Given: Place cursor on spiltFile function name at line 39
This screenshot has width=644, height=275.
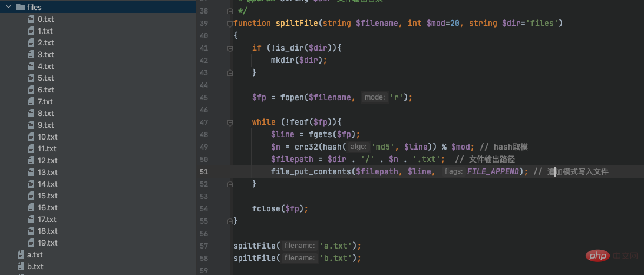Looking at the screenshot, I should coord(296,24).
